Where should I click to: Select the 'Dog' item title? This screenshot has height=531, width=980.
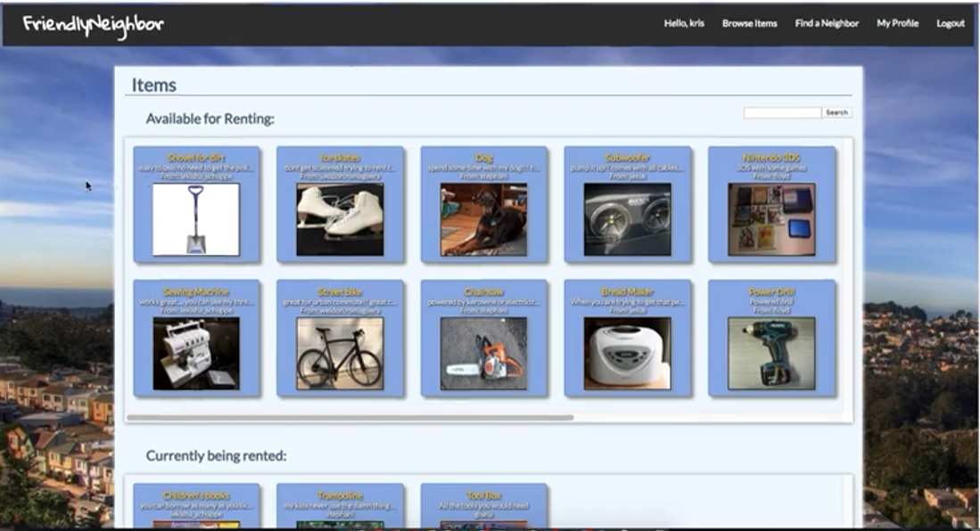pyautogui.click(x=483, y=158)
